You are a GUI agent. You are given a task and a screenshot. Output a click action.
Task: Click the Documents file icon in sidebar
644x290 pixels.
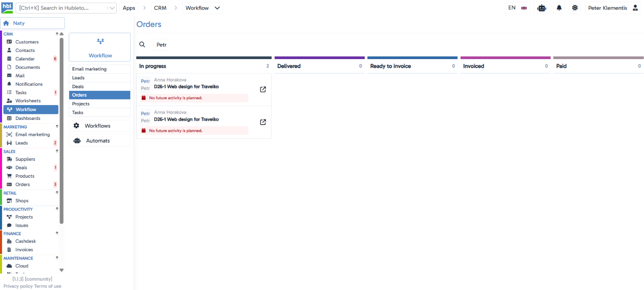point(9,67)
